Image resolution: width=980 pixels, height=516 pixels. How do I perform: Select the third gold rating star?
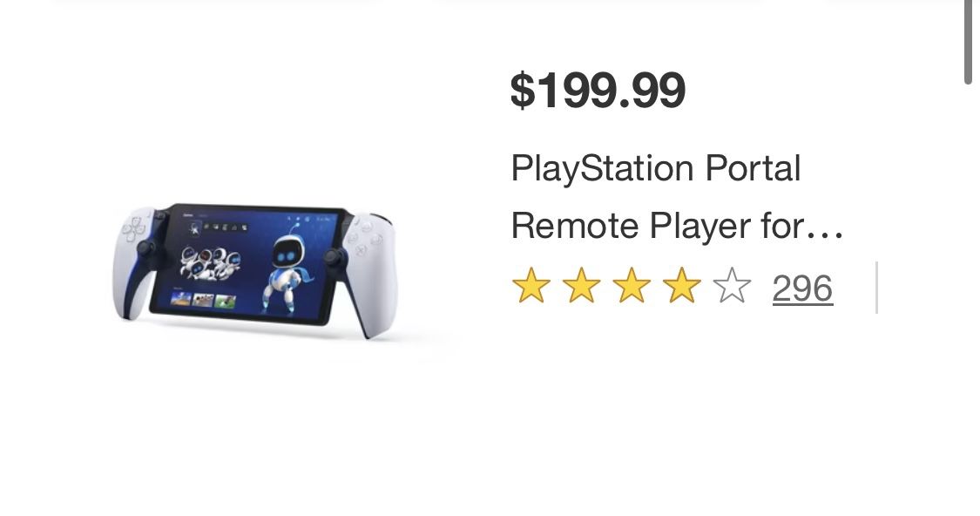tap(632, 287)
